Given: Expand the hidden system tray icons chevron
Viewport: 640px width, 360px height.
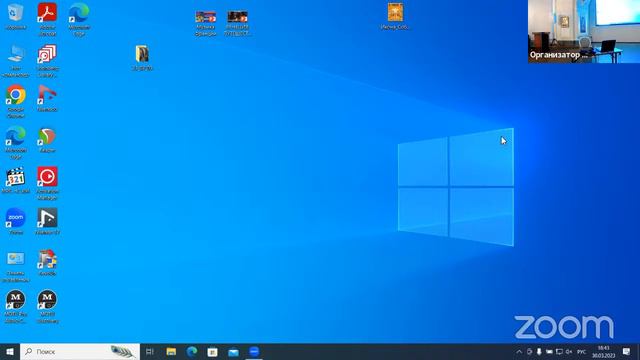Looking at the screenshot, I should 519,351.
